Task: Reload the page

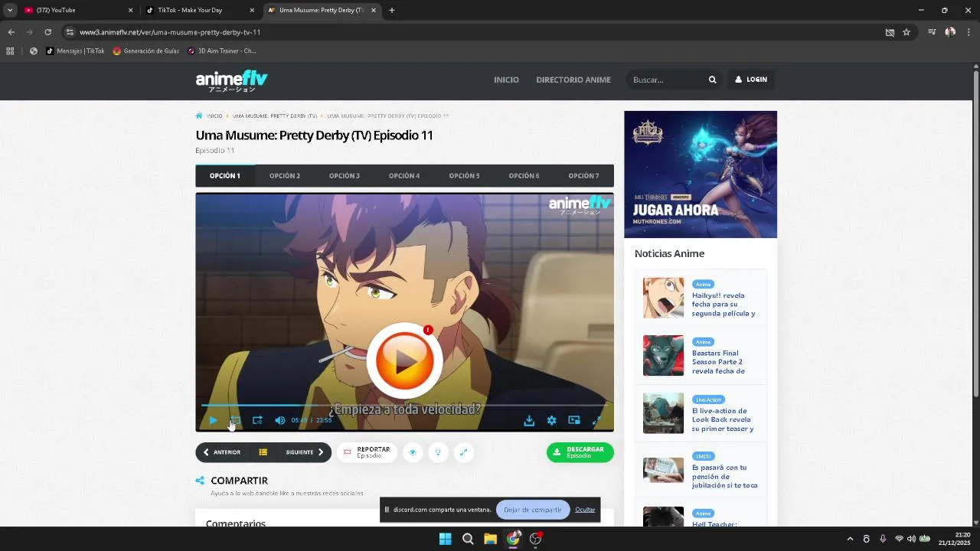Action: point(47,32)
